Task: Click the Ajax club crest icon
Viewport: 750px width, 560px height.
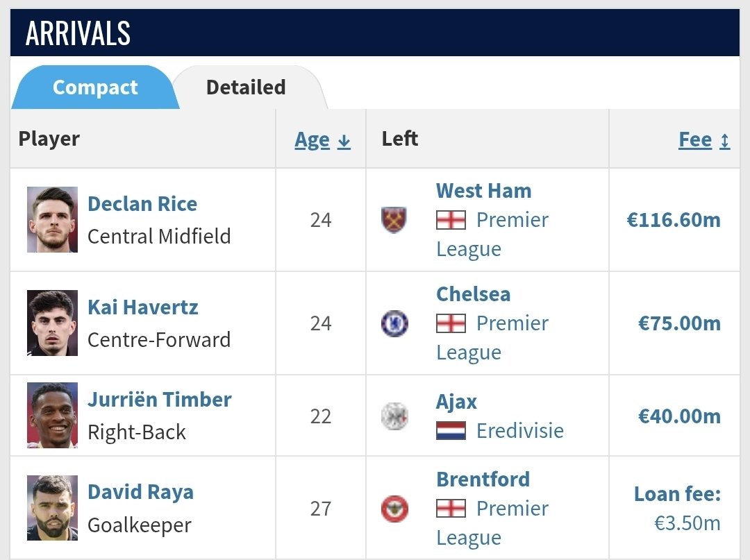Action: pyautogui.click(x=394, y=416)
